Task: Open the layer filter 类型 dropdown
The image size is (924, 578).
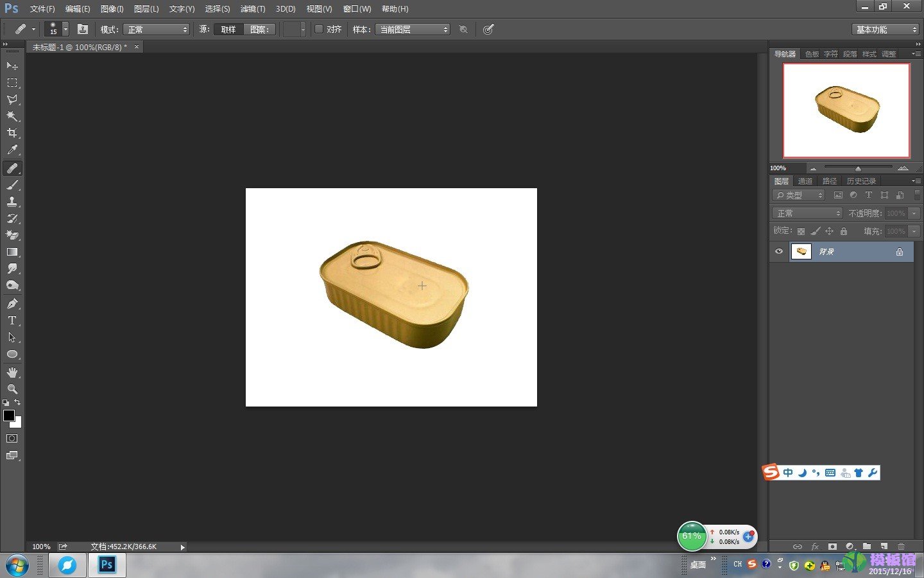Action: coord(799,195)
